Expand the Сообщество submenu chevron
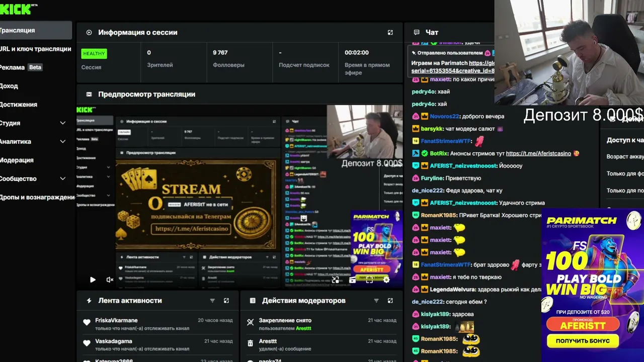This screenshot has height=362, width=644. pyautogui.click(x=63, y=178)
